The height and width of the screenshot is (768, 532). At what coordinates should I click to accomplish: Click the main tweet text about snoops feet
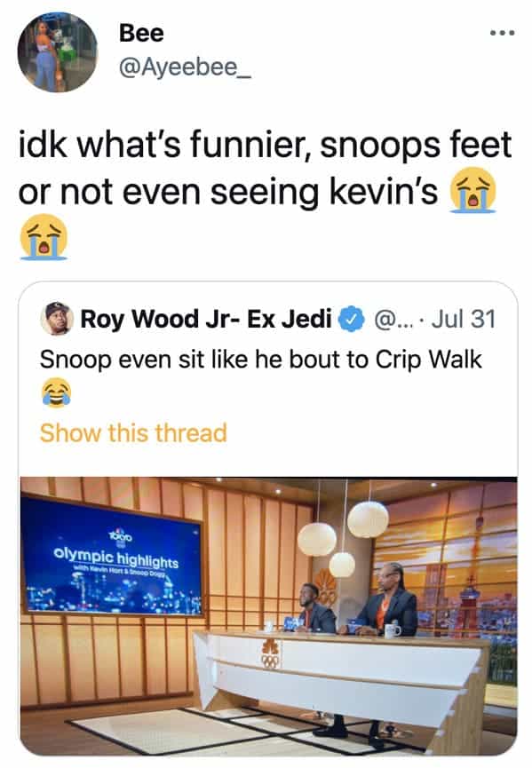[265, 168]
